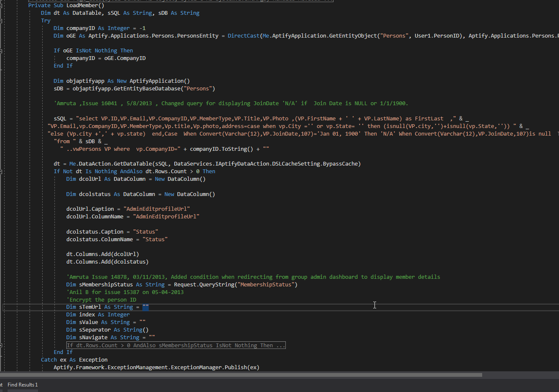
Task: Click the "MembershipStatus" query string literal
Action: click(x=266, y=285)
